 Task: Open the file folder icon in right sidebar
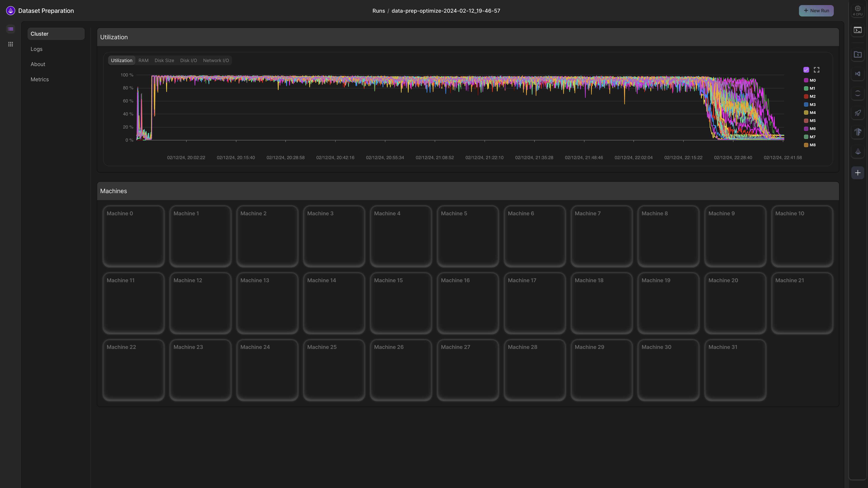(858, 55)
